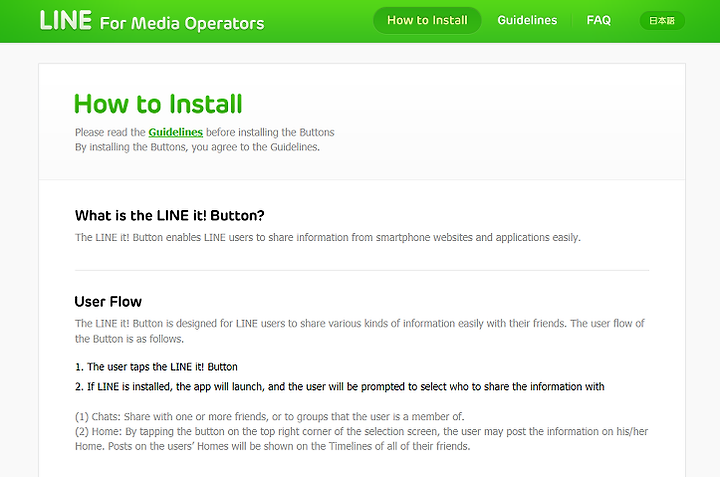Screen dimensions: 720x477
Task: Switch language with the 日本語 button
Action: [x=662, y=21]
